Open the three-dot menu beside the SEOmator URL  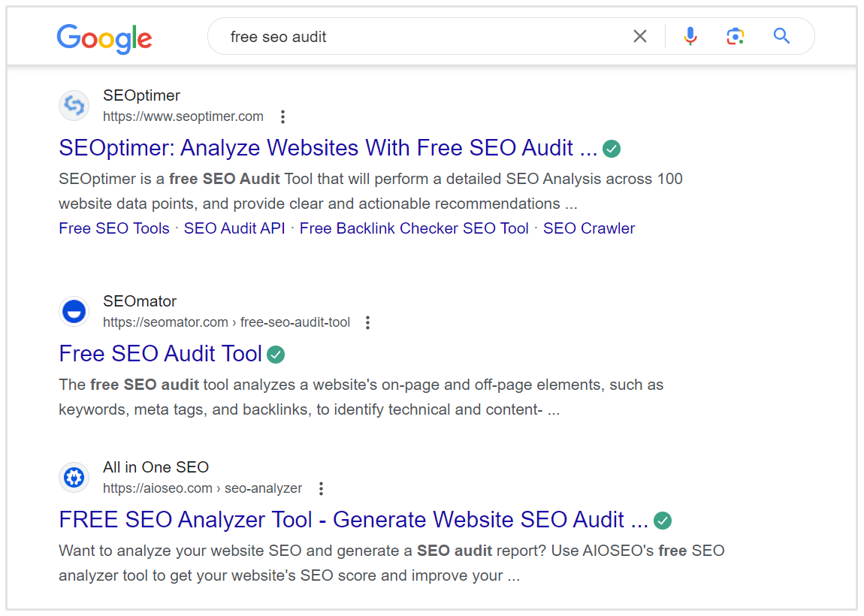pos(367,322)
